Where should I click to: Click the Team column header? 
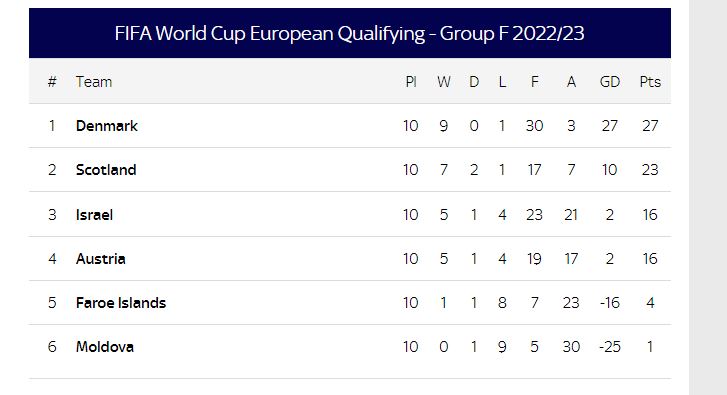point(94,82)
